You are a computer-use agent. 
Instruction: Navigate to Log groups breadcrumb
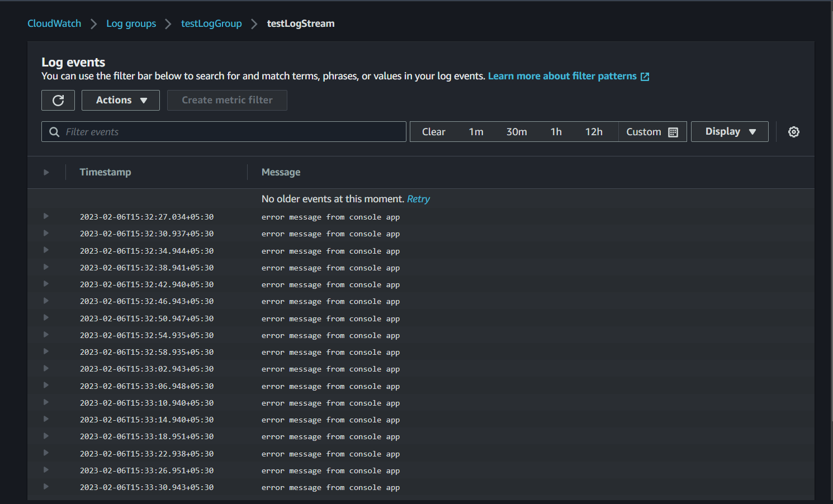131,23
